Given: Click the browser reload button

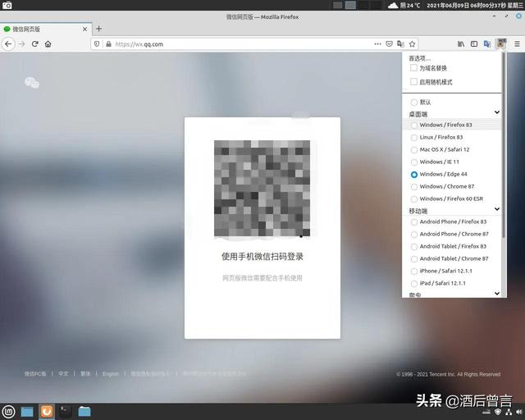Looking at the screenshot, I should point(35,43).
